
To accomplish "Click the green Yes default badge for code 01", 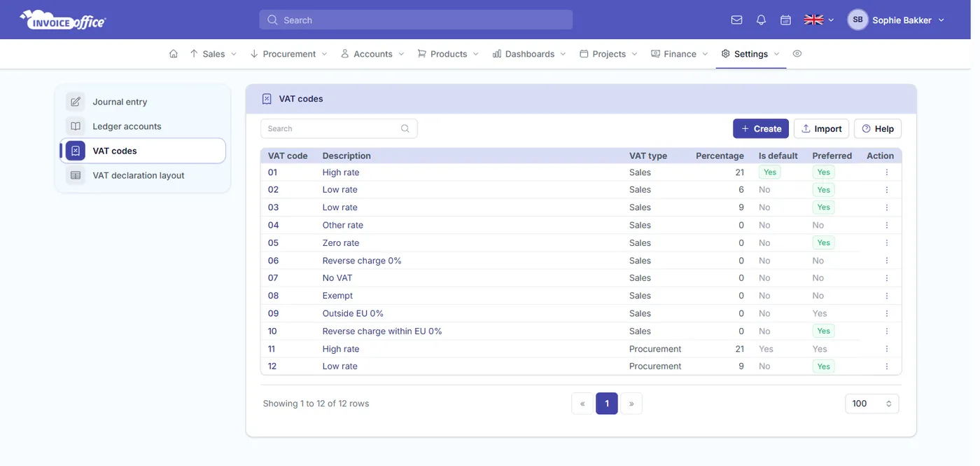I will (770, 172).
